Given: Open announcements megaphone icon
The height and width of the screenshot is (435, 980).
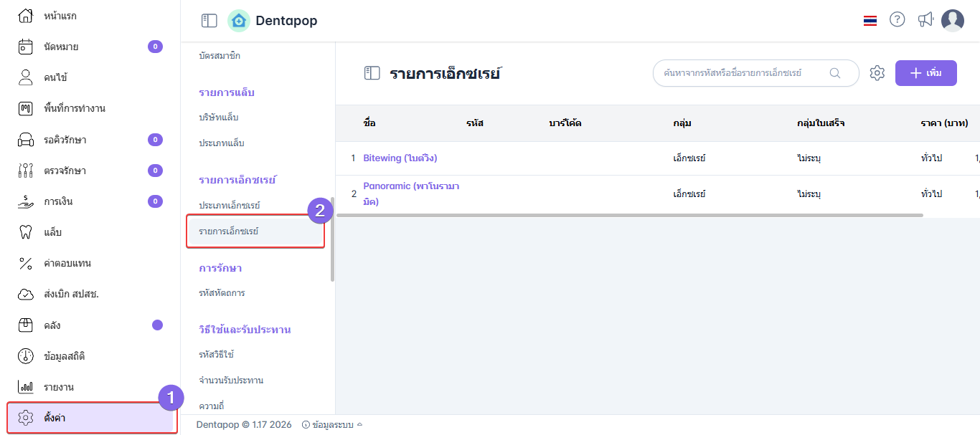Looking at the screenshot, I should (925, 20).
